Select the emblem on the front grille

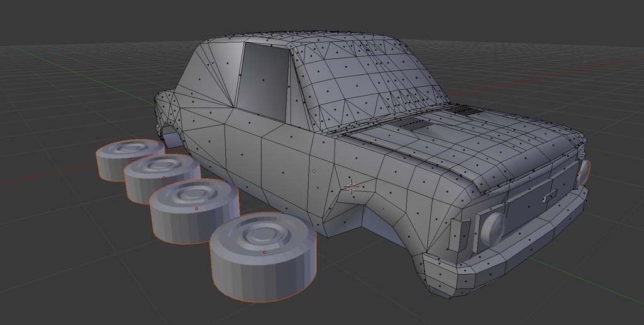click(x=549, y=197)
